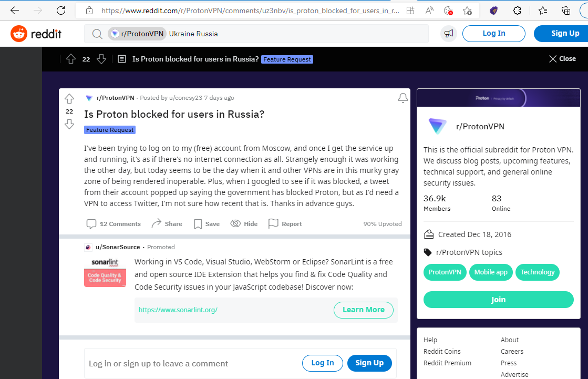Select the Mobile app topic tag

[491, 272]
